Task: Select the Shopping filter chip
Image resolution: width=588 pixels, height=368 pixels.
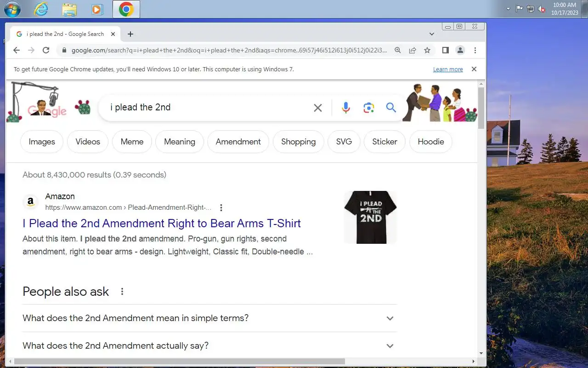Action: pyautogui.click(x=299, y=142)
